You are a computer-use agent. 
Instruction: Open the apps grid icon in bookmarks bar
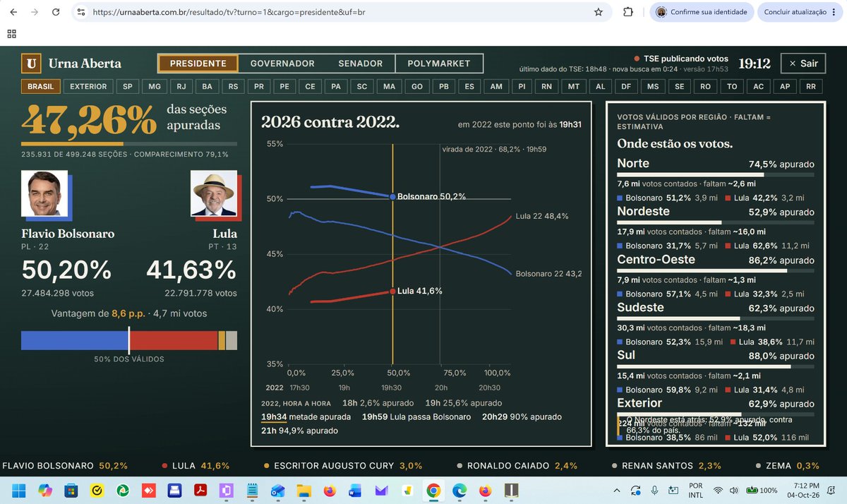point(11,34)
